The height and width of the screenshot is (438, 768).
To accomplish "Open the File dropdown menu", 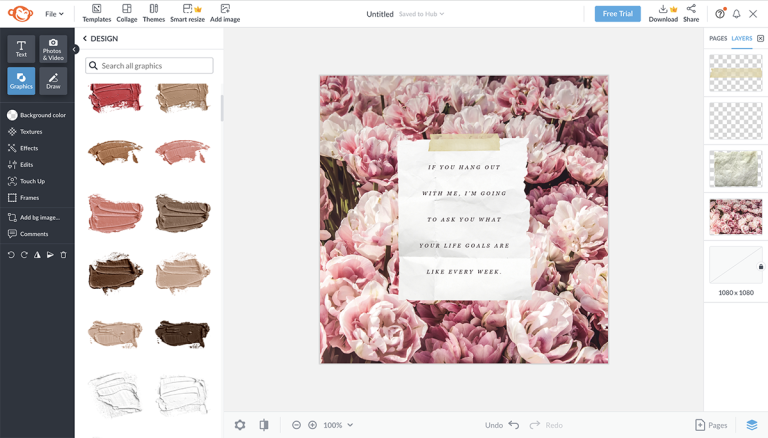I will tap(54, 14).
